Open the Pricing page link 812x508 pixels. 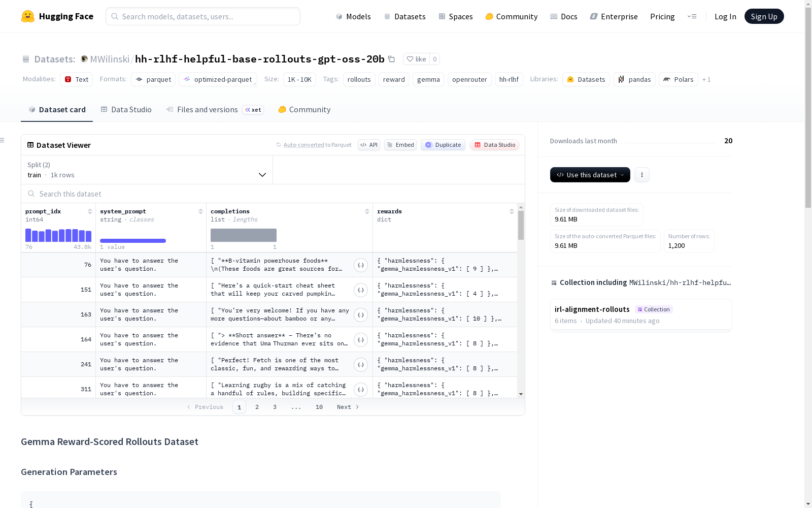click(662, 16)
